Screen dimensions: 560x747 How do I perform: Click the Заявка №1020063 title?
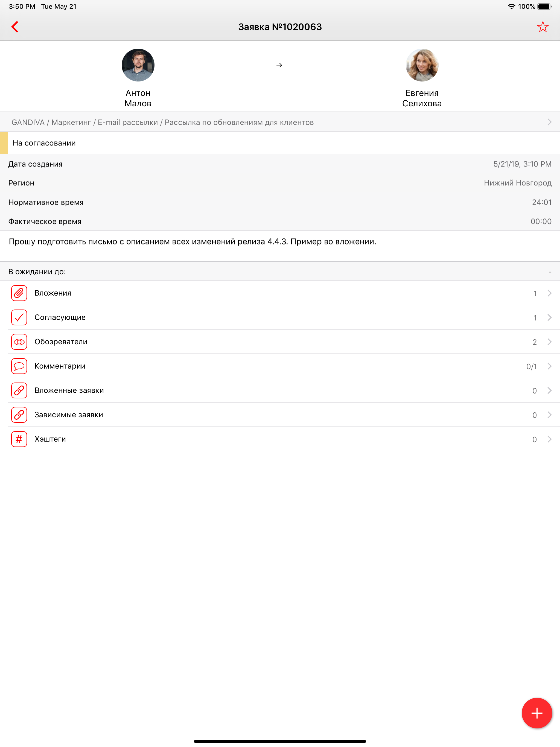pos(280,27)
